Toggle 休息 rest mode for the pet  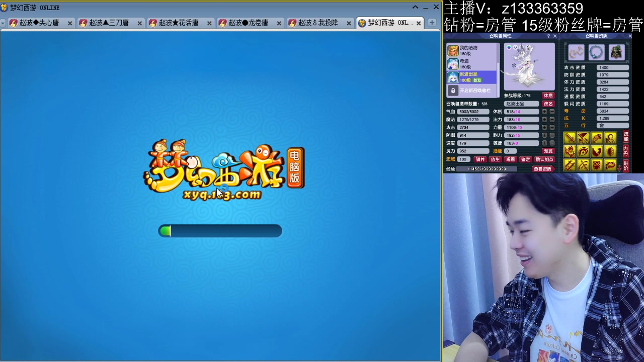548,95
